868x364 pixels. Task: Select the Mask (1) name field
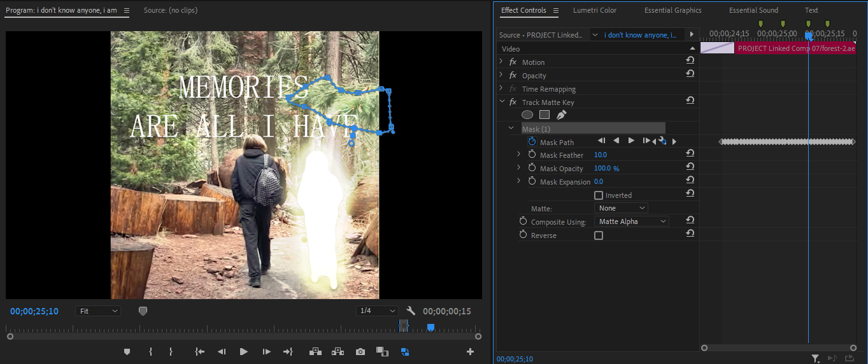(x=594, y=129)
